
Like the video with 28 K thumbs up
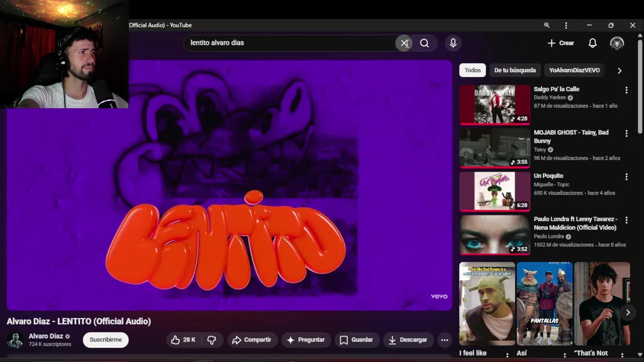pyautogui.click(x=183, y=340)
